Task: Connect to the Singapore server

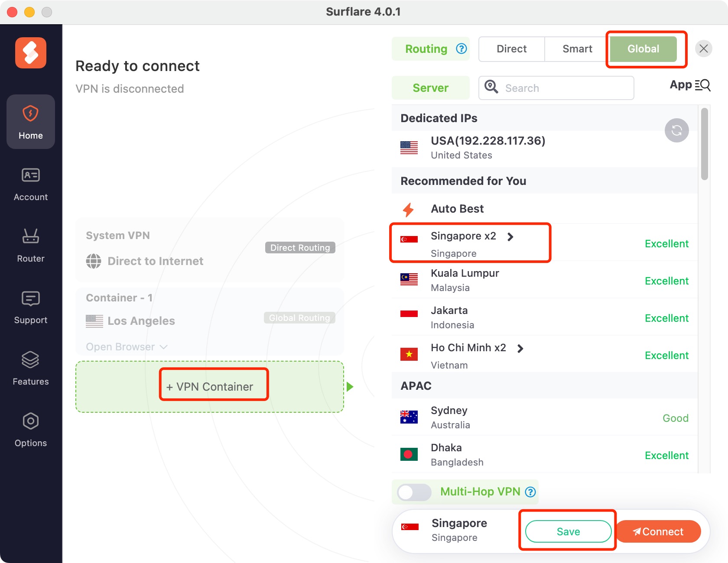Action: [658, 531]
